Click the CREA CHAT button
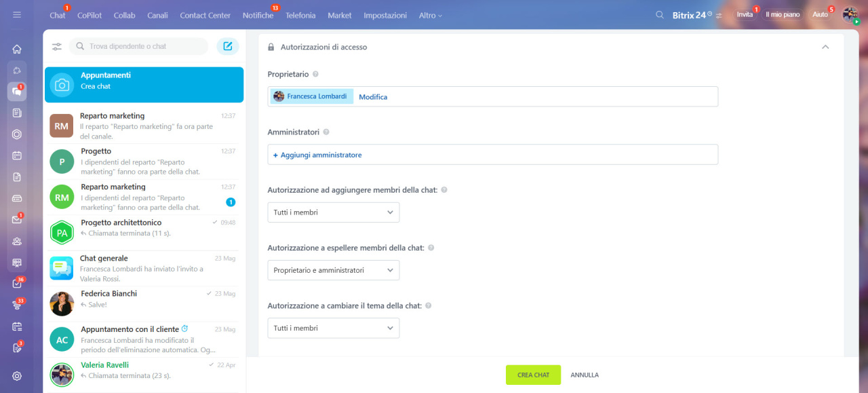Viewport: 868px width, 393px height. coord(533,375)
